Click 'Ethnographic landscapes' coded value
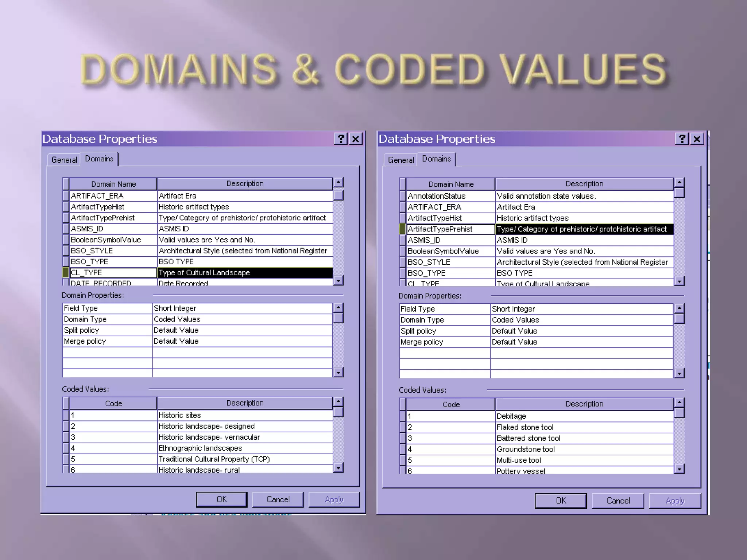Screen dimensions: 747x560 (x=245, y=448)
